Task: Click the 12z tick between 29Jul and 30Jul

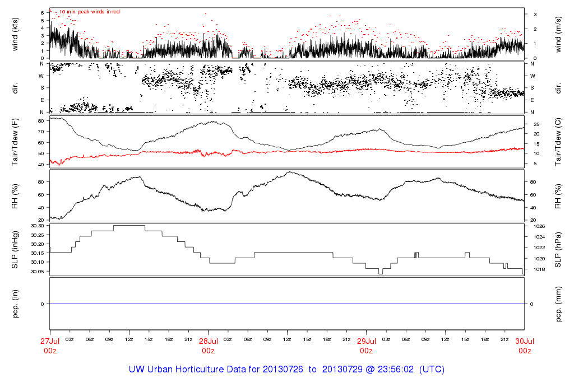Action: pos(446,339)
